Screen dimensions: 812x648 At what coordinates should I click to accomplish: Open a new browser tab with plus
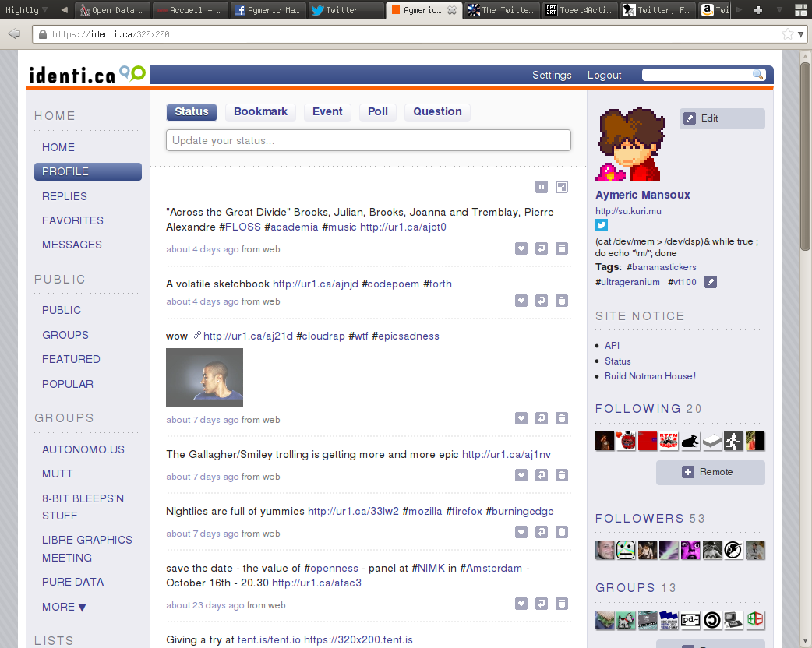click(757, 10)
